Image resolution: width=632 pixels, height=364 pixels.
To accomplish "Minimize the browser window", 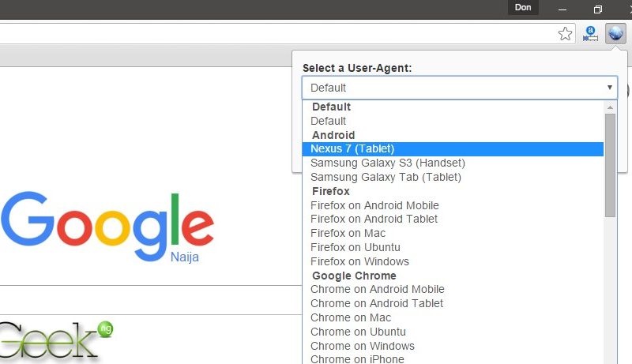I will click(x=562, y=9).
